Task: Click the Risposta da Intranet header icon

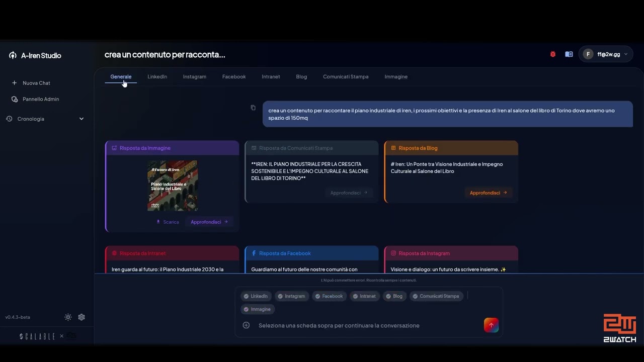Action: coord(114,253)
